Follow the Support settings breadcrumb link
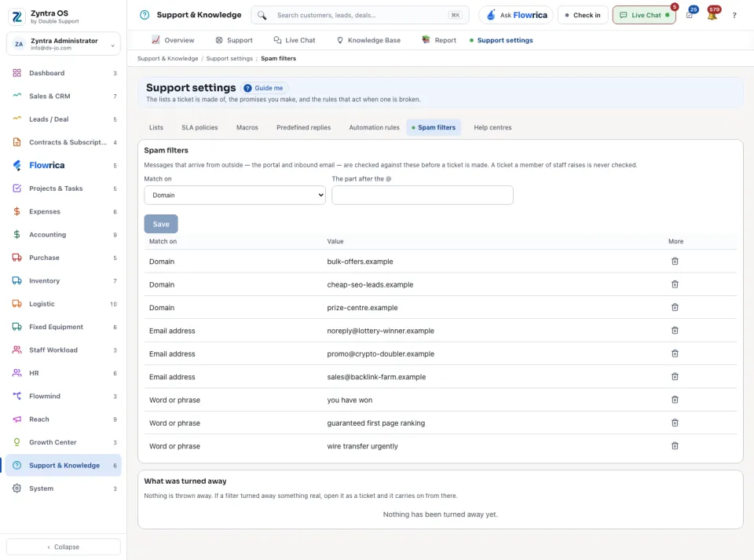754x560 pixels. click(x=229, y=59)
